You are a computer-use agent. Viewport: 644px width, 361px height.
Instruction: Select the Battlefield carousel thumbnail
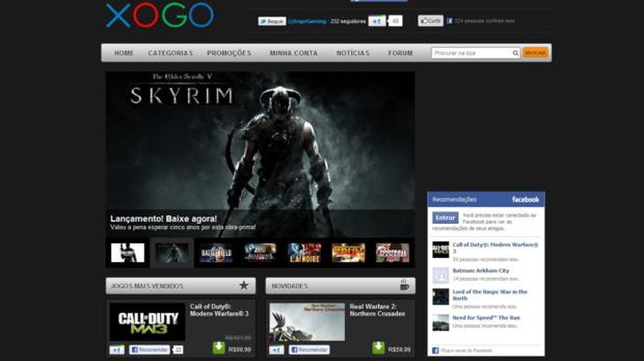coord(216,252)
